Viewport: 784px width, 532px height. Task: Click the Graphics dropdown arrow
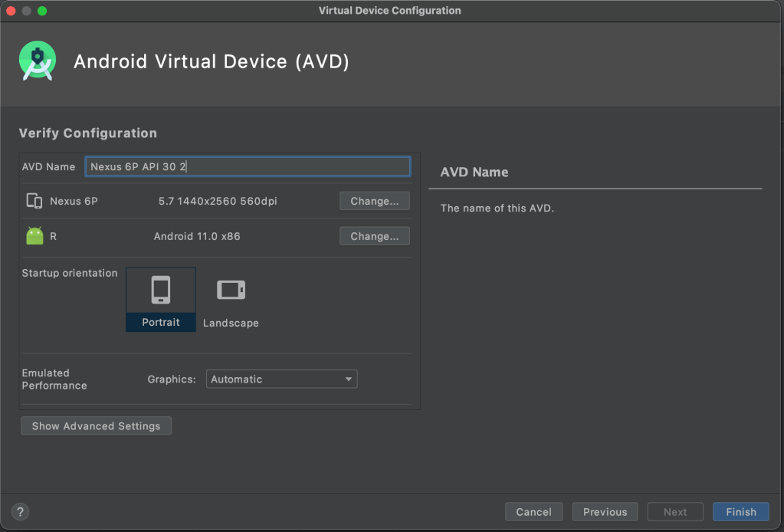pos(349,379)
